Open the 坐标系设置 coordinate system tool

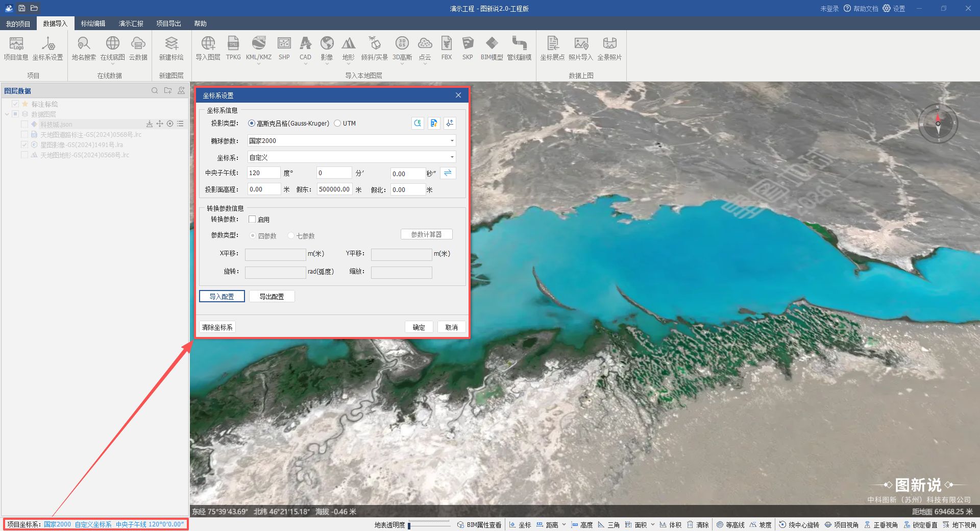(48, 49)
